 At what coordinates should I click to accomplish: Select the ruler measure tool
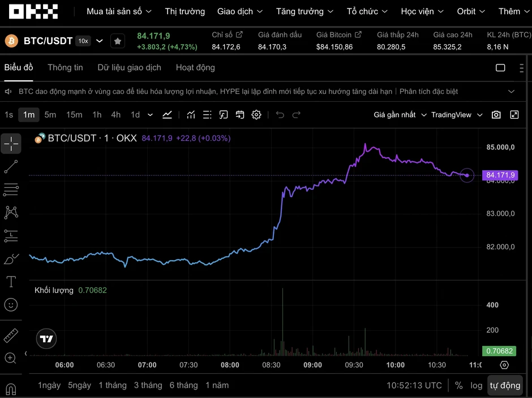tap(11, 335)
